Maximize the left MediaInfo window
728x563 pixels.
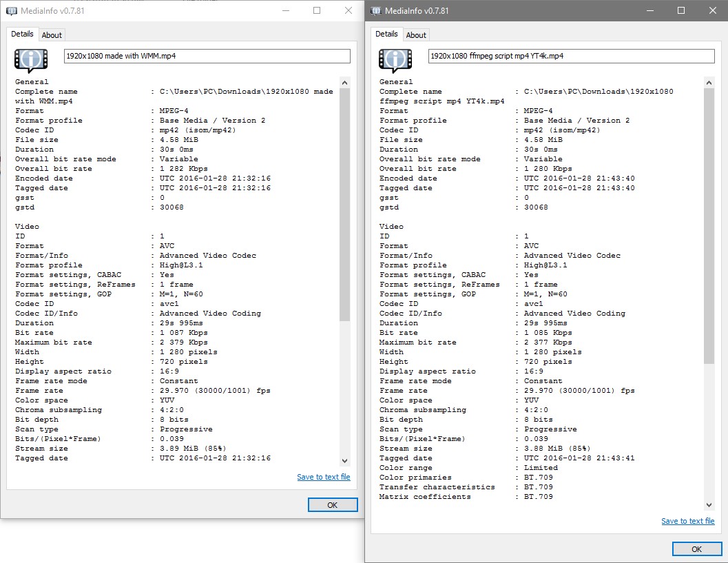(x=317, y=11)
